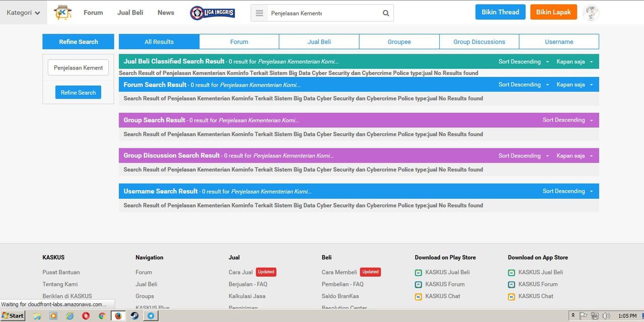
Task: Open Windows Explorer from taskbar
Action: click(37, 316)
